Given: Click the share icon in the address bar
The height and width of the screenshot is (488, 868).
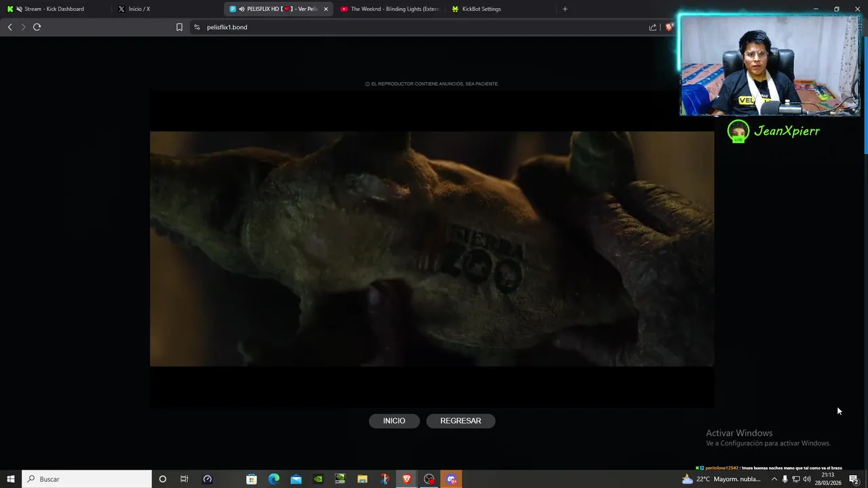Looking at the screenshot, I should (652, 27).
